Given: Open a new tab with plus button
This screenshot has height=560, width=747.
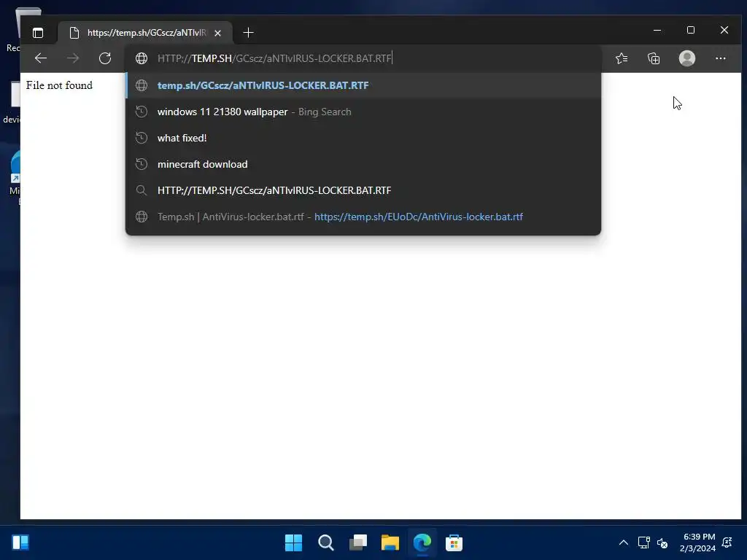Looking at the screenshot, I should (x=248, y=32).
